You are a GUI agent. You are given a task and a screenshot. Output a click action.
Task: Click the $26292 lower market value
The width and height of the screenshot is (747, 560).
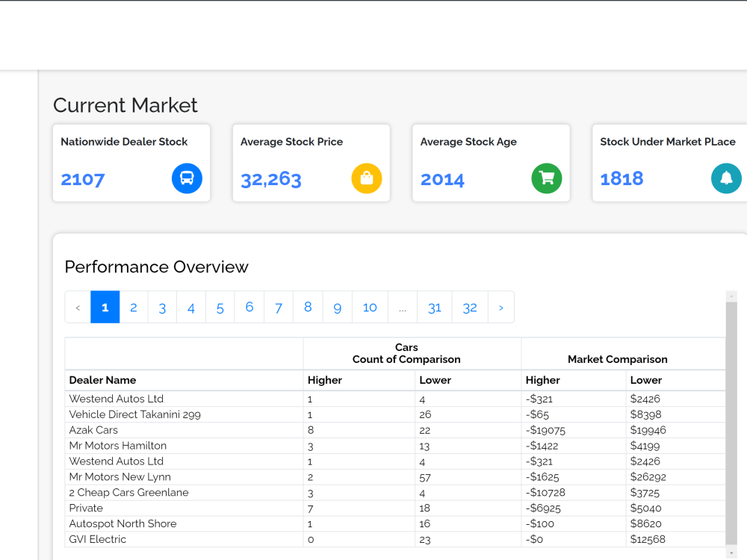(648, 476)
